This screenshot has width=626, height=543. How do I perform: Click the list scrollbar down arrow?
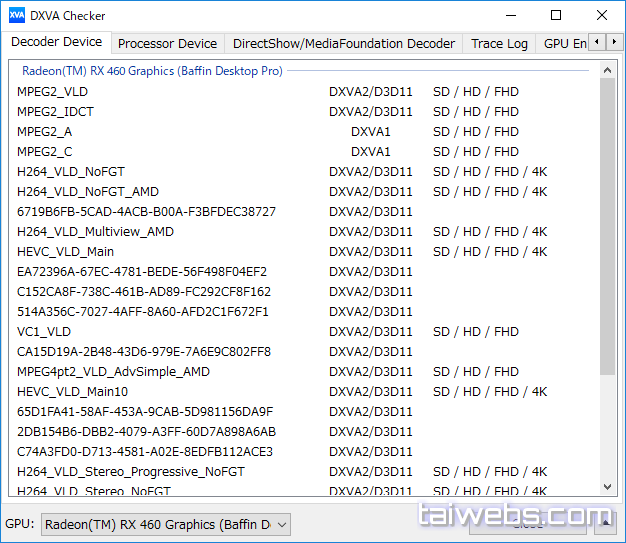tap(607, 487)
